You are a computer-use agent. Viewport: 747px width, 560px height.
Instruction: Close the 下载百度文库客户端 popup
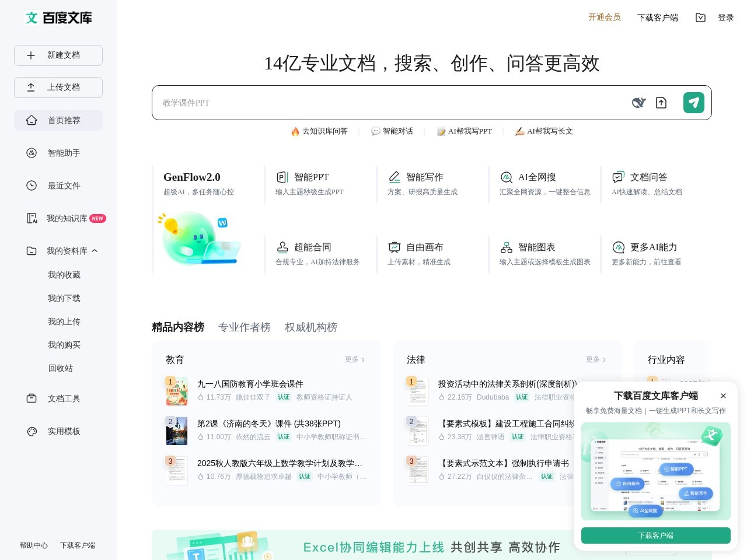click(x=723, y=396)
